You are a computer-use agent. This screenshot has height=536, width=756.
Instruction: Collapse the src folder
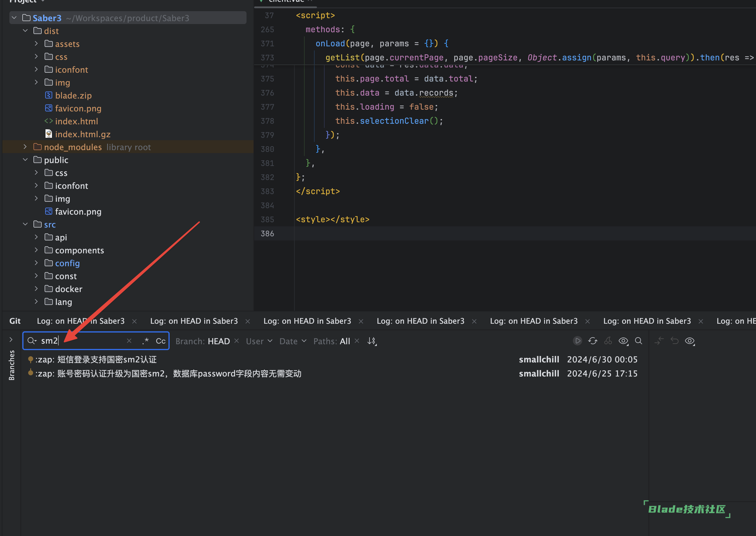25,224
